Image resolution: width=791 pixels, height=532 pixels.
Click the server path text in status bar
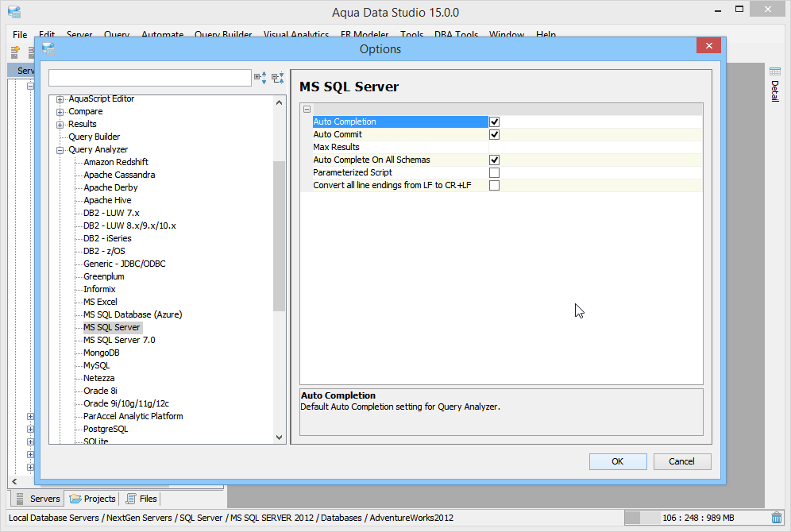(231, 518)
